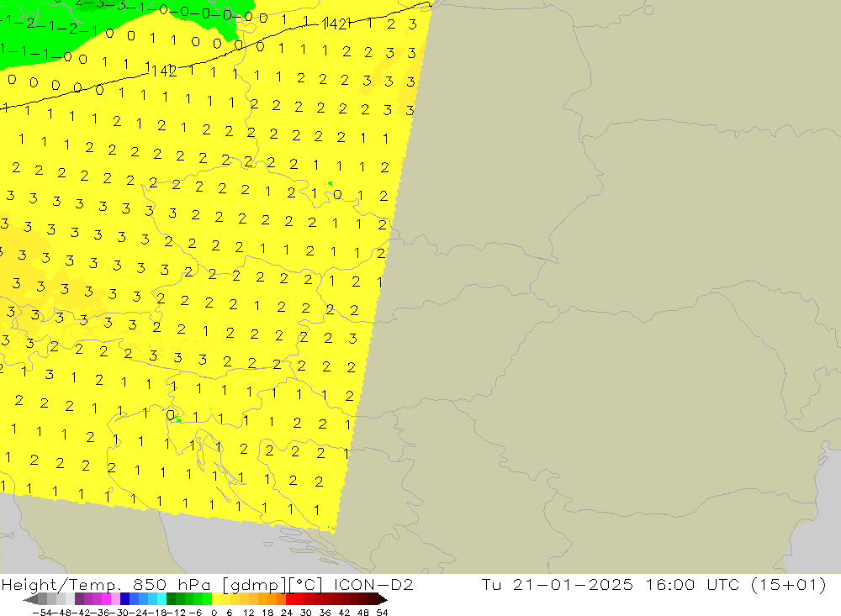Select the yellow swatch in the temperature legend
This screenshot has height=616, width=841.
point(216,599)
